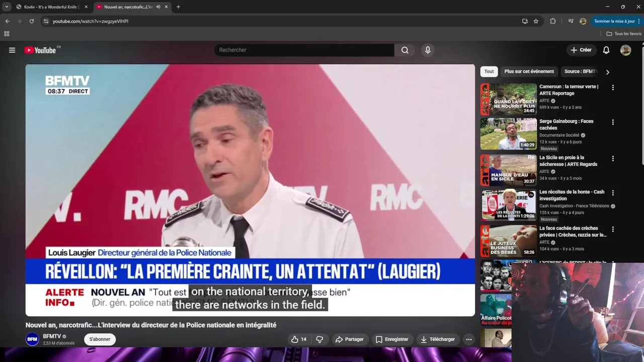Like the video with thumbs up
The height and width of the screenshot is (362, 644).
tap(298, 339)
